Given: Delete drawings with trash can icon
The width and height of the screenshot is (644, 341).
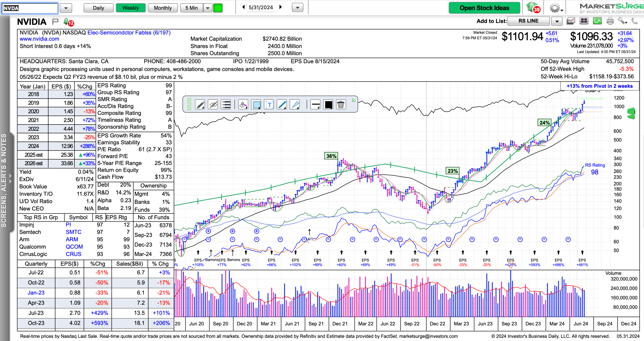Looking at the screenshot, I should point(340,105).
